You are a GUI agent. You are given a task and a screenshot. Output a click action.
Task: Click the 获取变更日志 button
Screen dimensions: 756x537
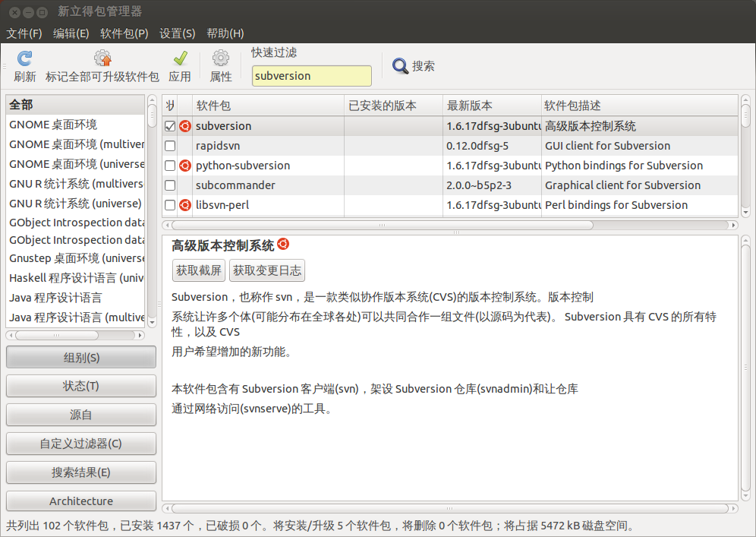[x=267, y=270]
